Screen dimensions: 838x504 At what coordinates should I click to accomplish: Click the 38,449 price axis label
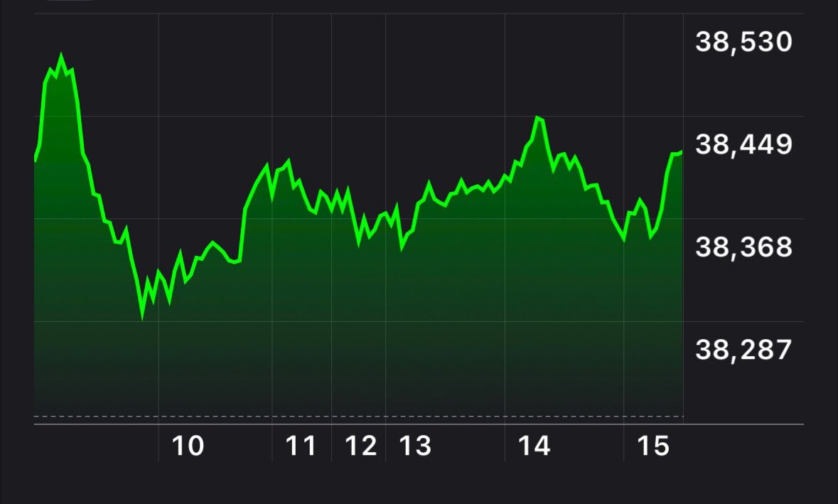743,145
